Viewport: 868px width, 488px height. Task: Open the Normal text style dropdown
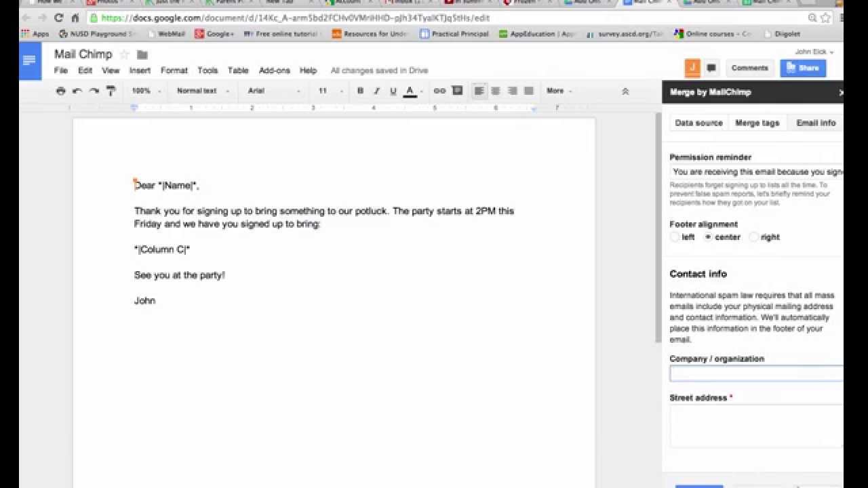pos(203,91)
